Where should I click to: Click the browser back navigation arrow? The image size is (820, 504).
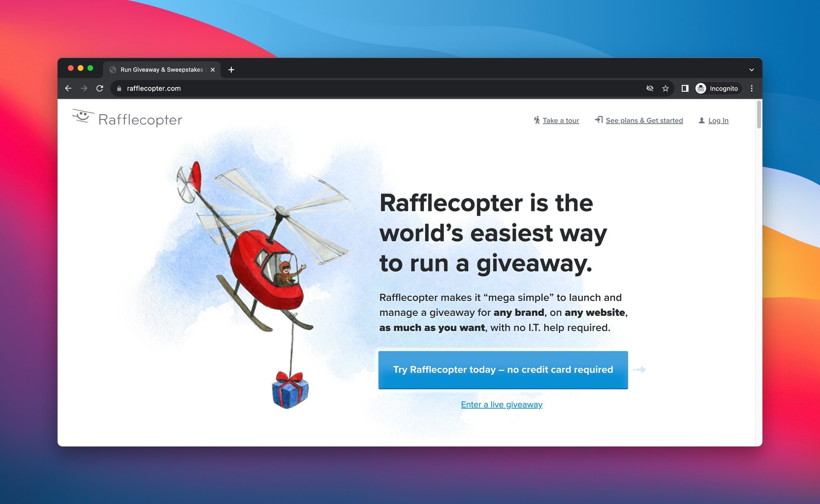pos(68,88)
